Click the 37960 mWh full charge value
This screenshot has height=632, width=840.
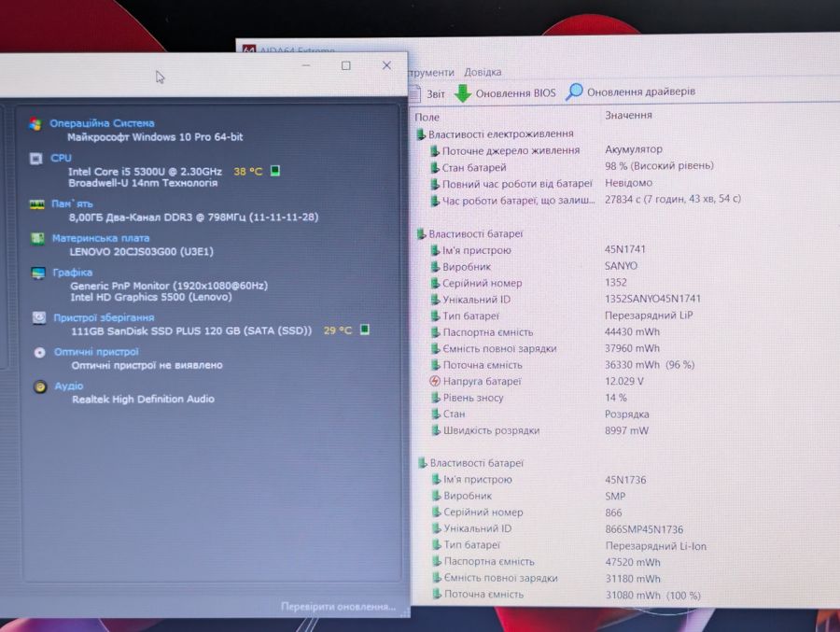(632, 348)
